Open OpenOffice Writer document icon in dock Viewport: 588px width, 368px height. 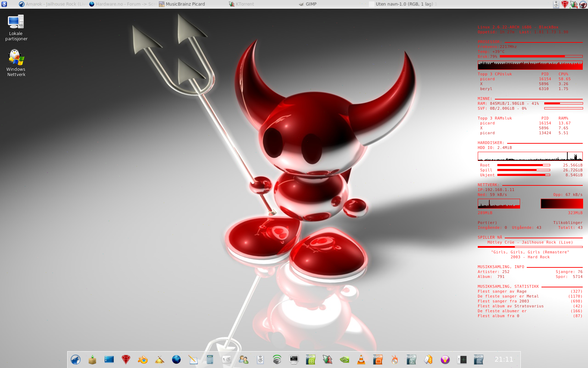(479, 360)
